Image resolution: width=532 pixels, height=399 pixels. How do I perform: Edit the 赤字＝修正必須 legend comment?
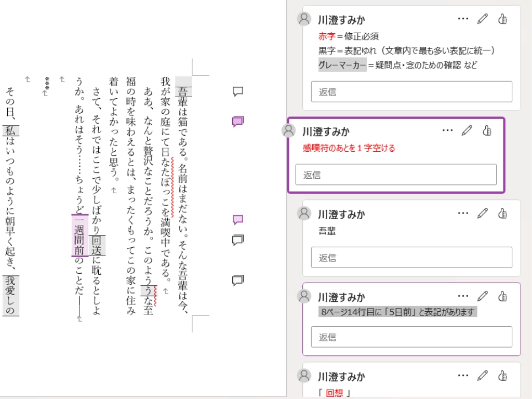pos(483,19)
